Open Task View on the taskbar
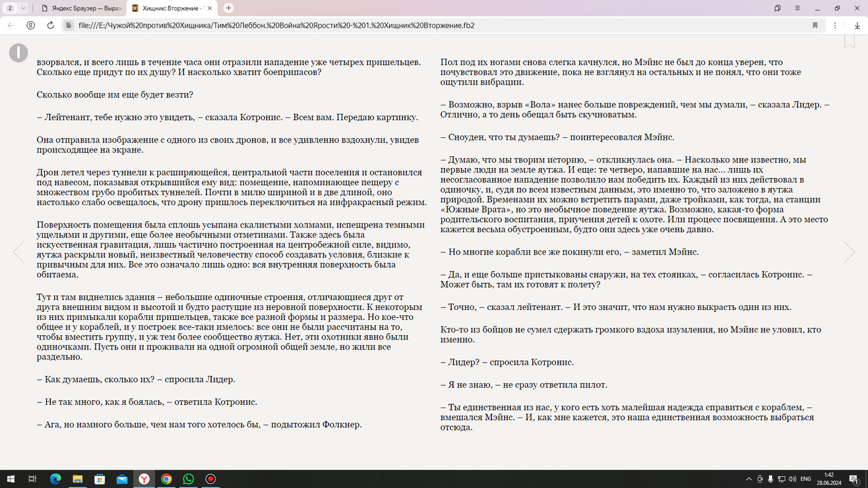 [32, 479]
